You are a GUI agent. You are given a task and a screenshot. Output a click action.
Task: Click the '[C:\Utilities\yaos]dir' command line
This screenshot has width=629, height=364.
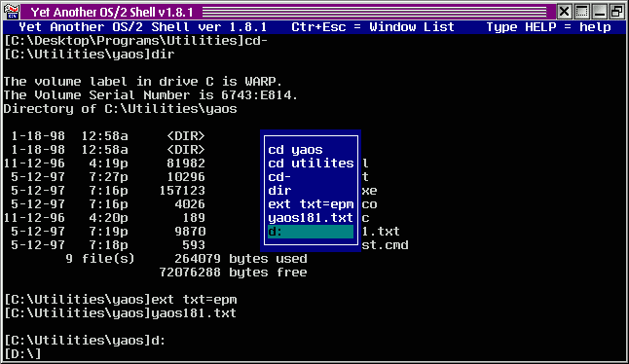click(x=90, y=55)
